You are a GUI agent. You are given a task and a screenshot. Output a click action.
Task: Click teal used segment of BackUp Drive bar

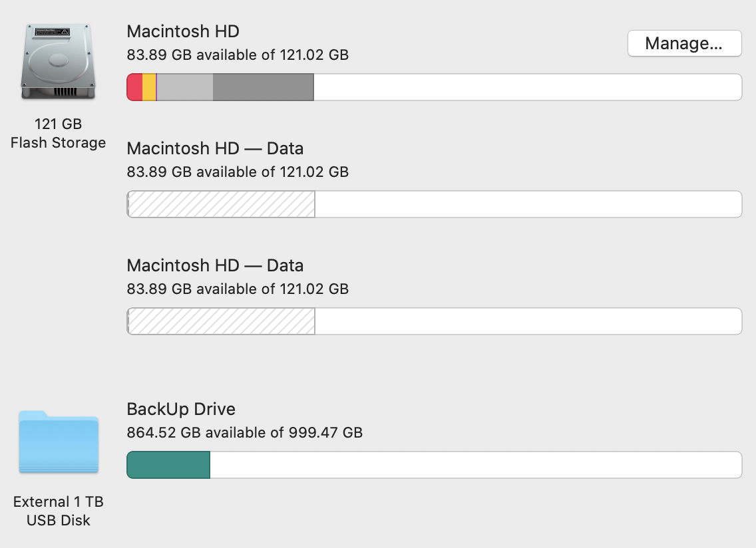pos(168,465)
